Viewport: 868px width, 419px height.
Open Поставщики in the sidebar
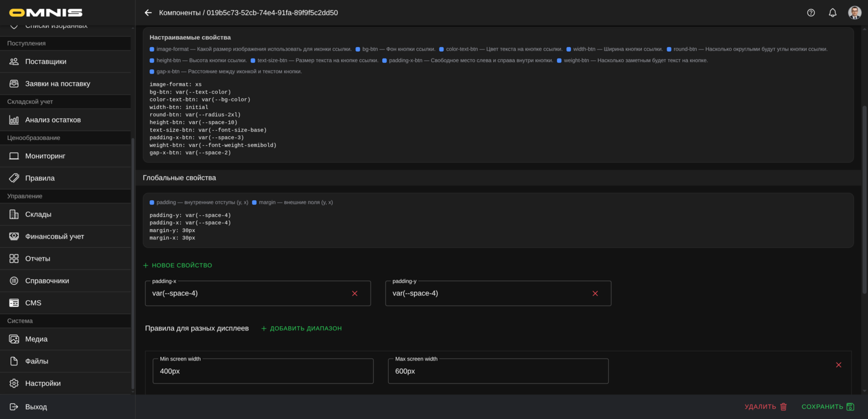[46, 61]
